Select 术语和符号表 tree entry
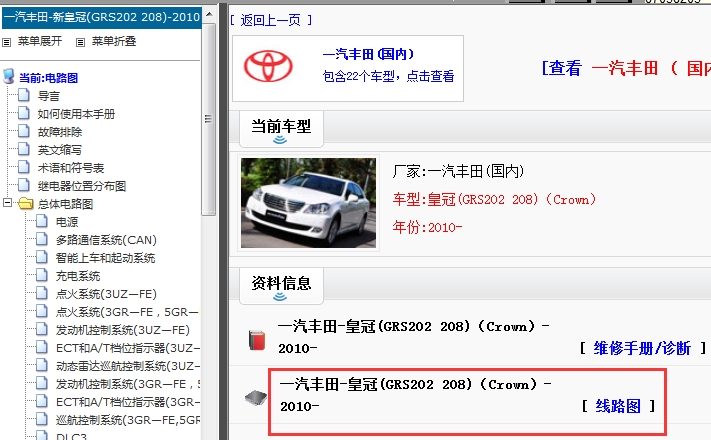The image size is (711, 440). [x=71, y=168]
